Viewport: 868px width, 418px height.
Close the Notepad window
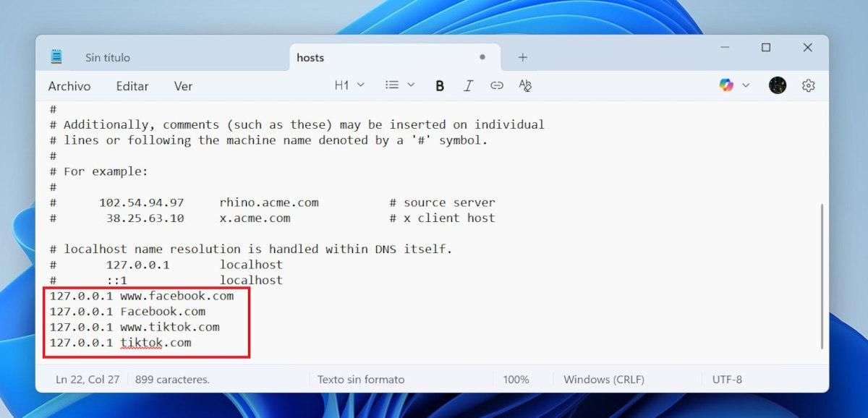[808, 48]
